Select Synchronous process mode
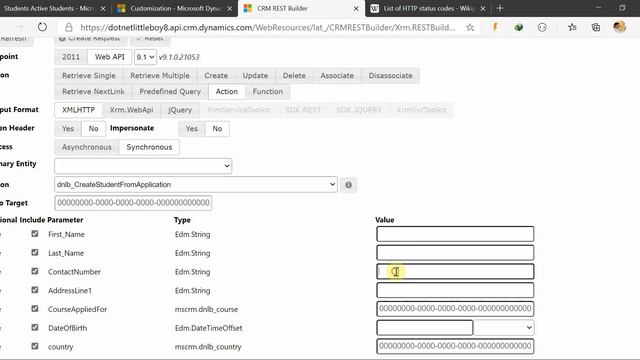640x360 pixels. click(149, 147)
